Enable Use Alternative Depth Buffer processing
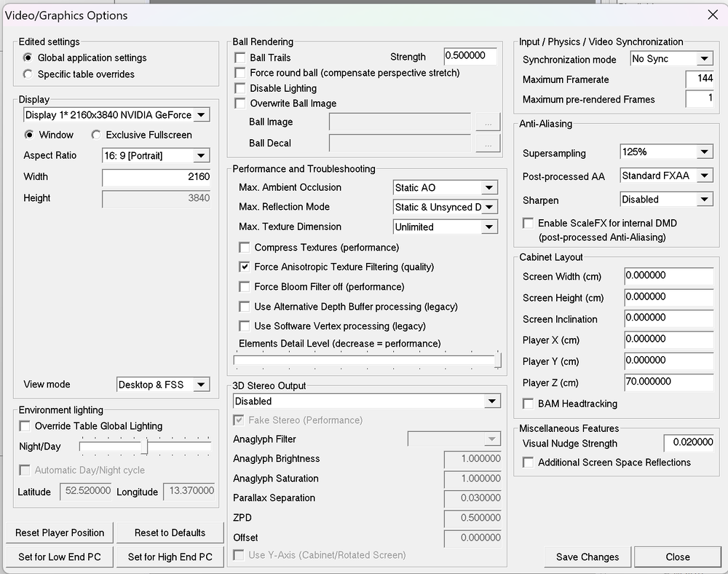 click(244, 307)
